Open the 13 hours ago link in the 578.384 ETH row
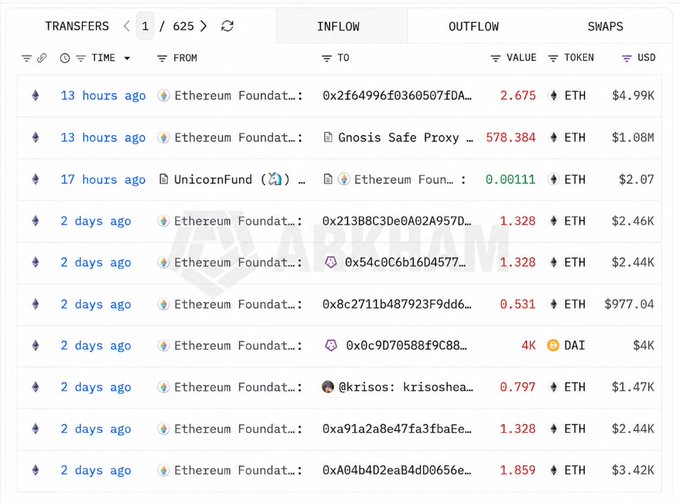680x503 pixels. click(x=103, y=138)
